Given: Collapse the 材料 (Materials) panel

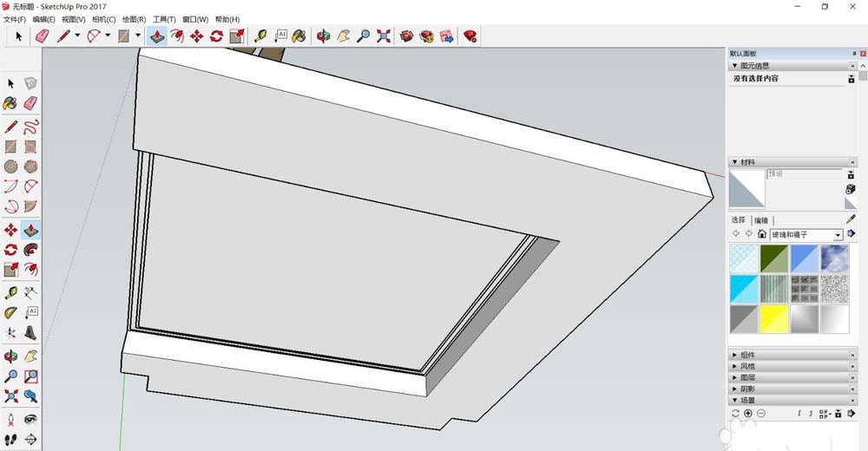Looking at the screenshot, I should 736,162.
